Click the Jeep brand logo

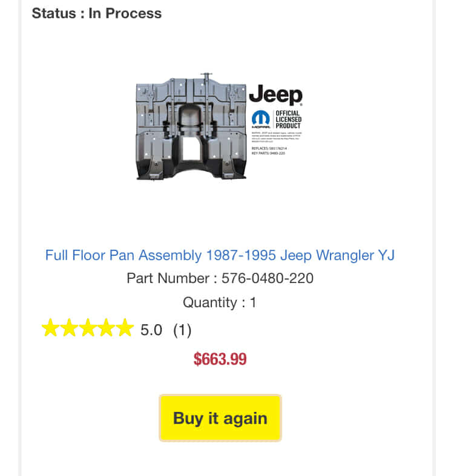[x=275, y=96]
